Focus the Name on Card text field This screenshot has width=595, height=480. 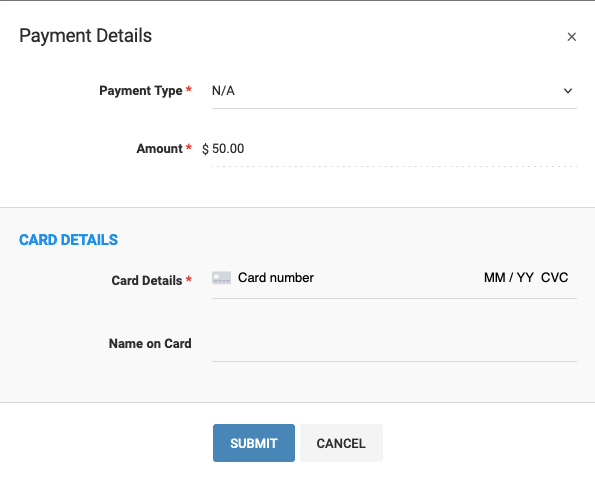[x=394, y=344]
